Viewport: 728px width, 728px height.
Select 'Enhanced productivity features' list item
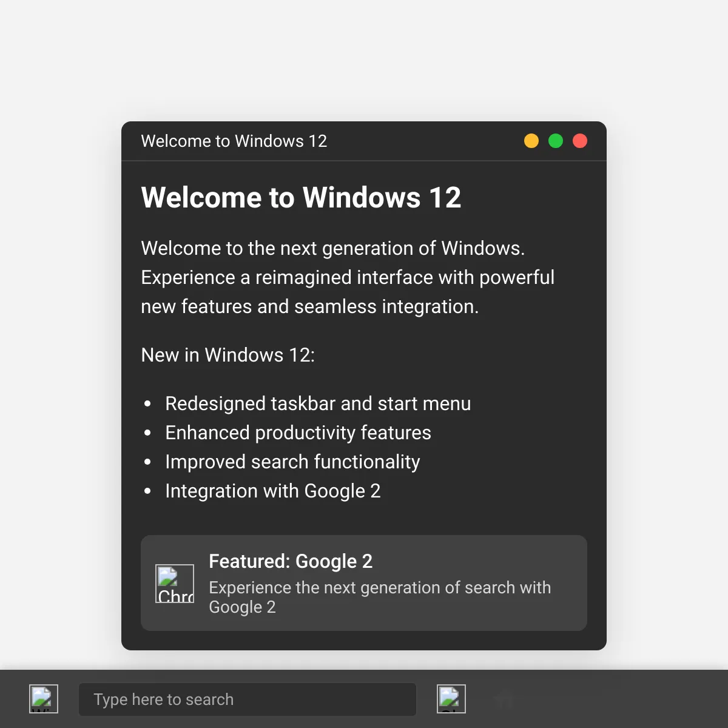[x=298, y=433]
